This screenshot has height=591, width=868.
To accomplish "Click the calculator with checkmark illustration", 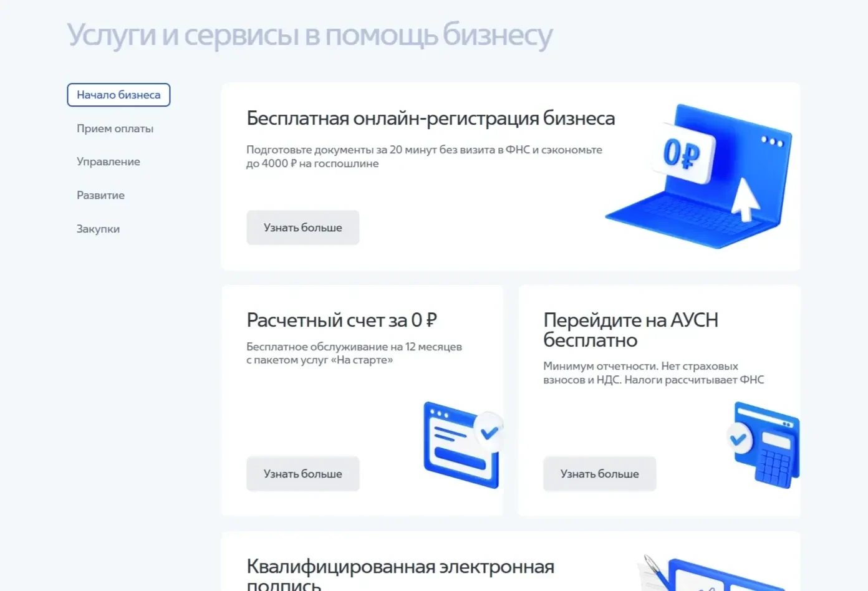I will pos(763,444).
